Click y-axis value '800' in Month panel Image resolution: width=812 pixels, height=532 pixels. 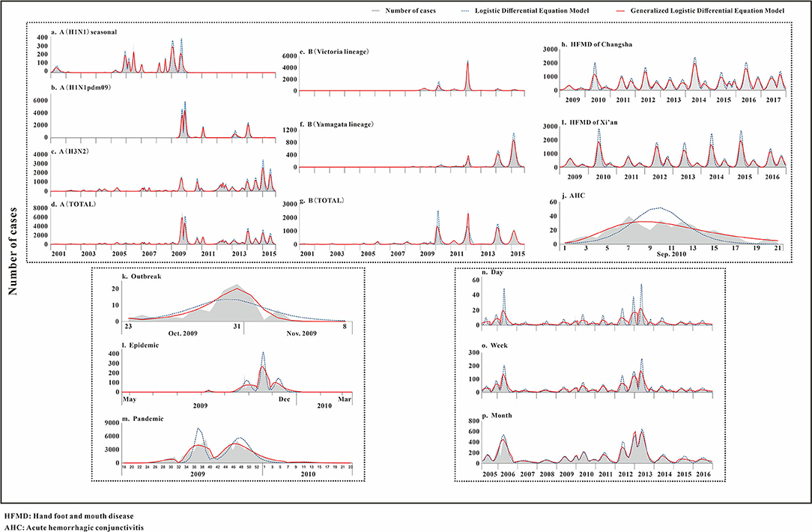(x=473, y=421)
